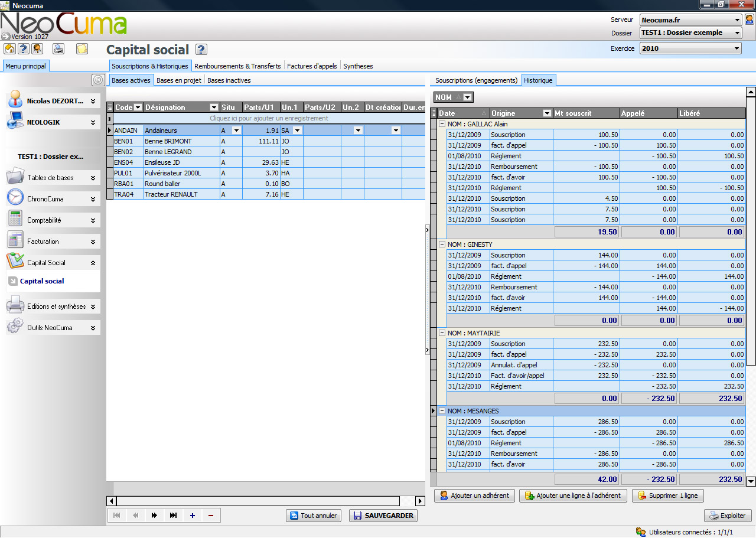Click the Outils NeoCuma gears icon
Screen dimensions: 756x538
[15, 327]
